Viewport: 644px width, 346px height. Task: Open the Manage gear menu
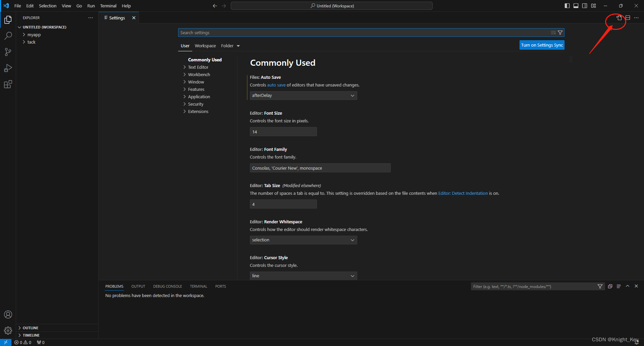(x=8, y=331)
